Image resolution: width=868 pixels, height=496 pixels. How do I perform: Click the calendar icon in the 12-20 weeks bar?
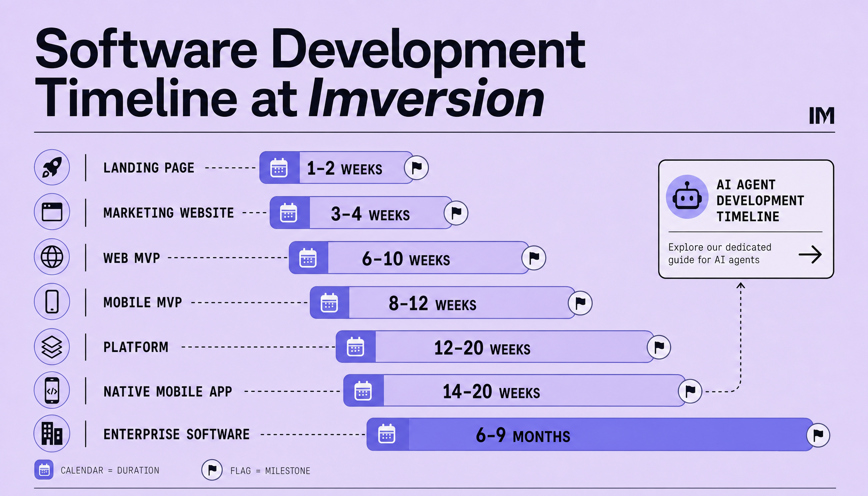[356, 347]
